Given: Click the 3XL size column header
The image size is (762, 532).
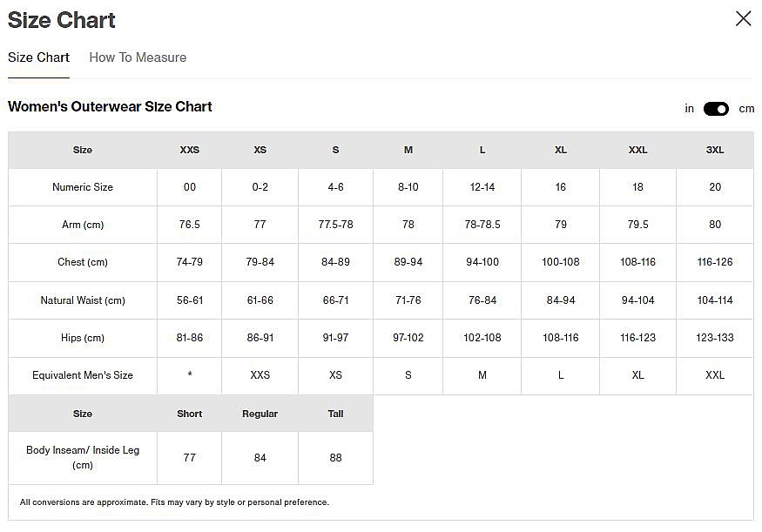Looking at the screenshot, I should (x=714, y=150).
